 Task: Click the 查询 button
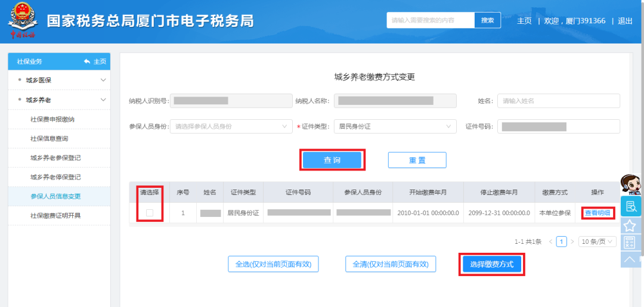[332, 160]
